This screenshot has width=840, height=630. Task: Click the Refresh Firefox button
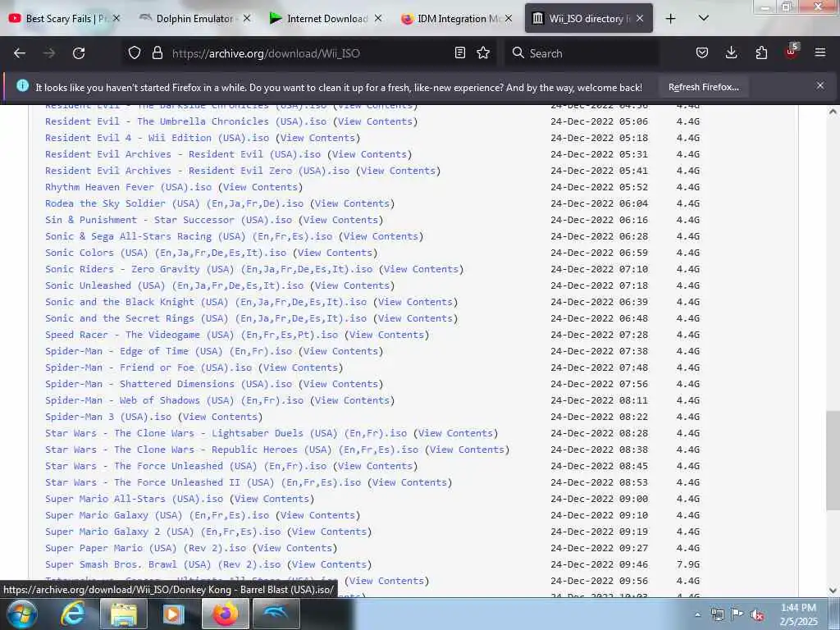click(703, 87)
